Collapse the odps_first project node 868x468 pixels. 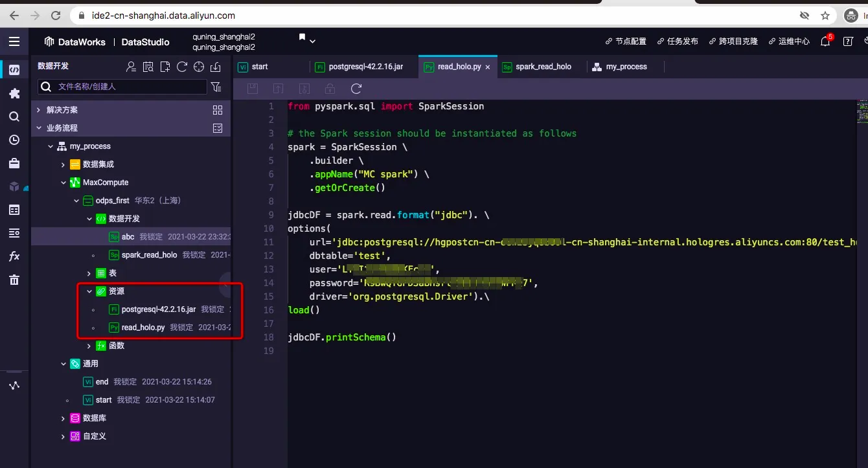(76, 201)
